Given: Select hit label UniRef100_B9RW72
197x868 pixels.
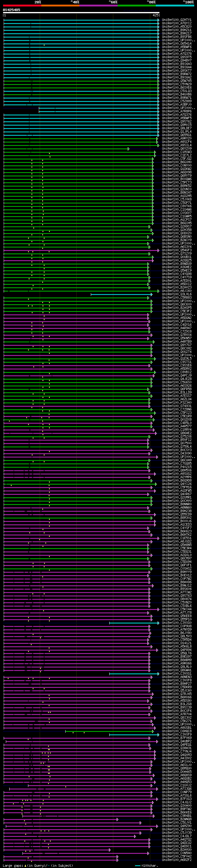Looking at the screenshot, I should click(x=176, y=74).
